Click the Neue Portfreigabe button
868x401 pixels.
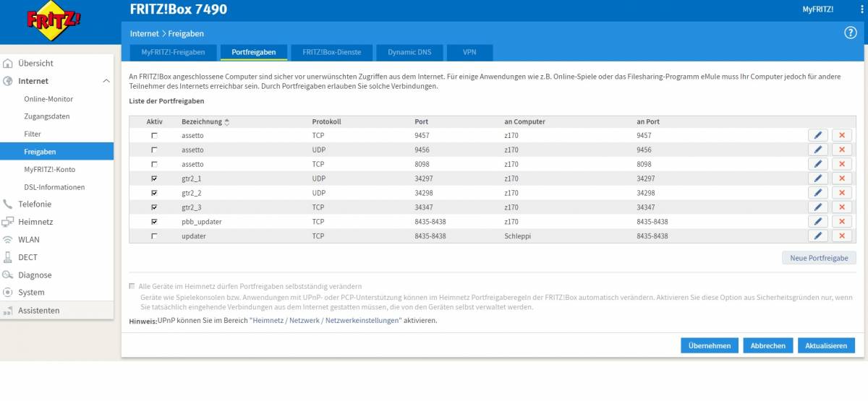pos(819,258)
